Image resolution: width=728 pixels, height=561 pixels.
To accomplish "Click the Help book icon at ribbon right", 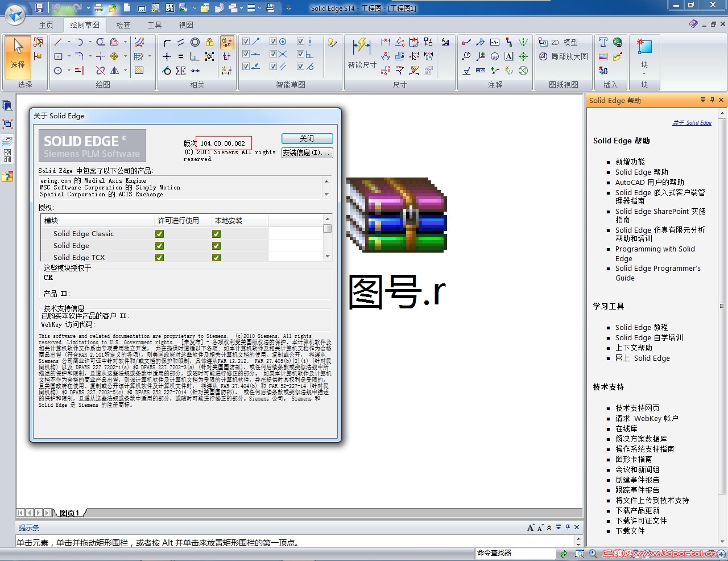I will click(693, 24).
